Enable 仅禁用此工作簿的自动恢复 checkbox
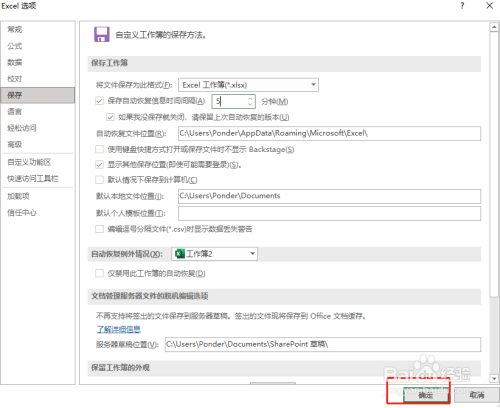The height and width of the screenshot is (408, 500). tap(99, 273)
